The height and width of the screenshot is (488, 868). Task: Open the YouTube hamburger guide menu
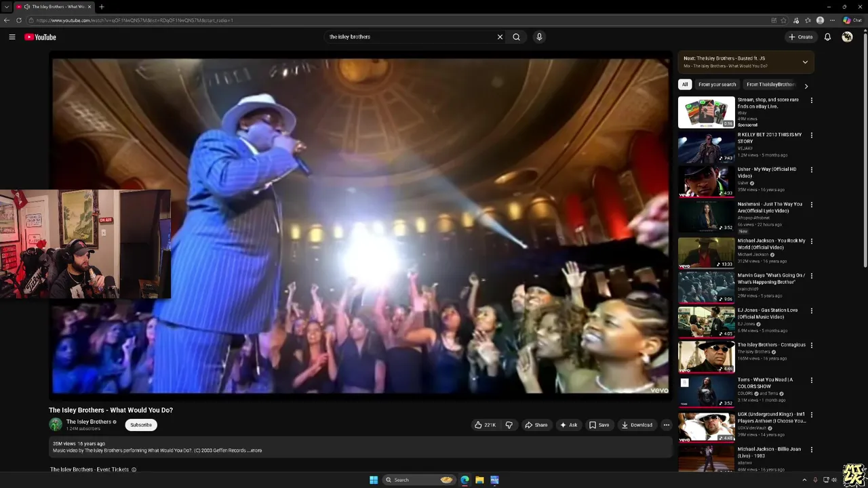12,37
